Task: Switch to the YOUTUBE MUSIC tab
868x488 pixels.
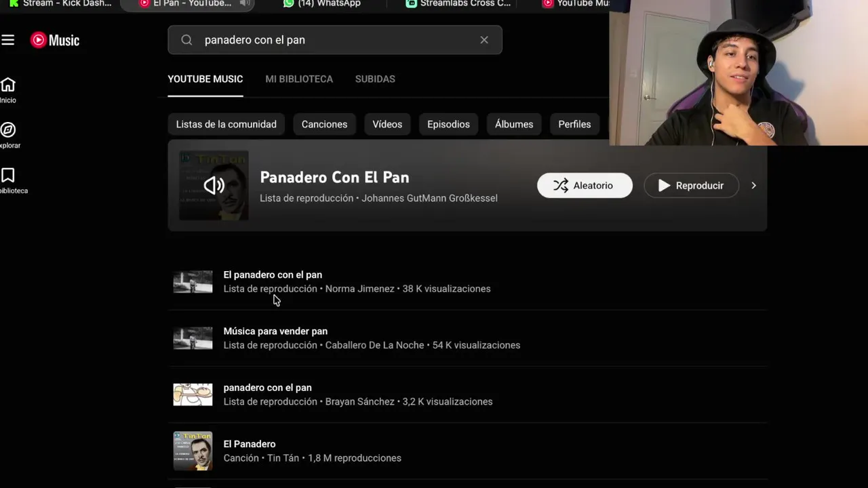Action: 205,79
